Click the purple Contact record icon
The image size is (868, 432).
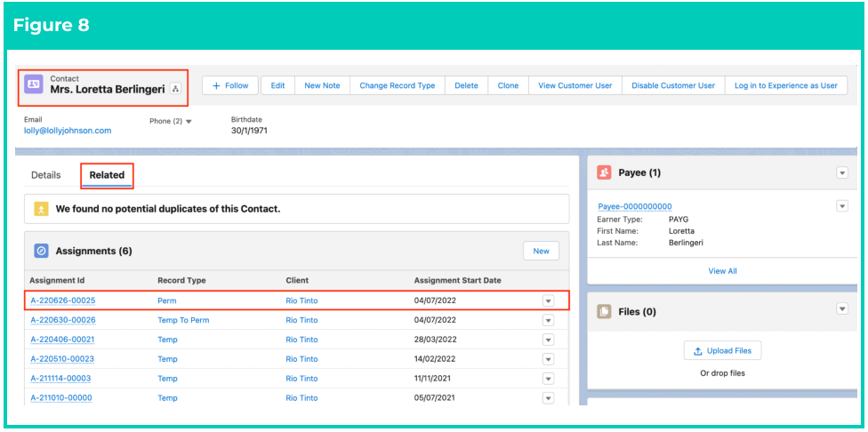[x=33, y=84]
